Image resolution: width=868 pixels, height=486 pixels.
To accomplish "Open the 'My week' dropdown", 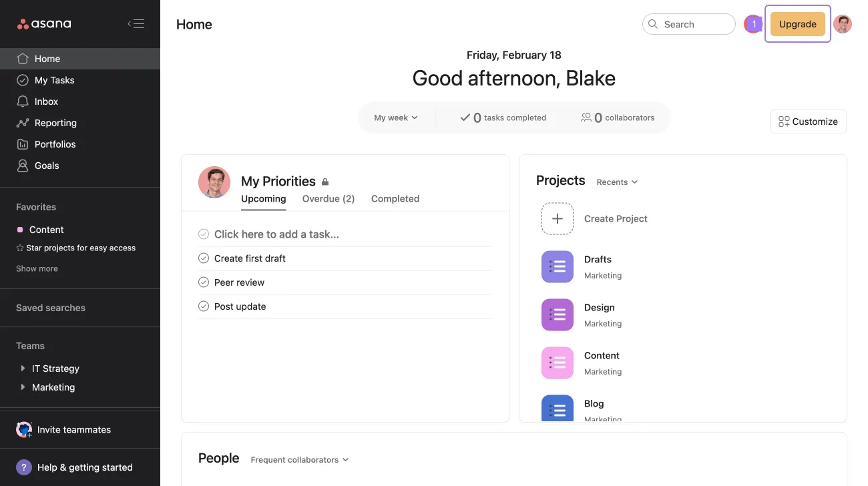I will click(x=395, y=117).
